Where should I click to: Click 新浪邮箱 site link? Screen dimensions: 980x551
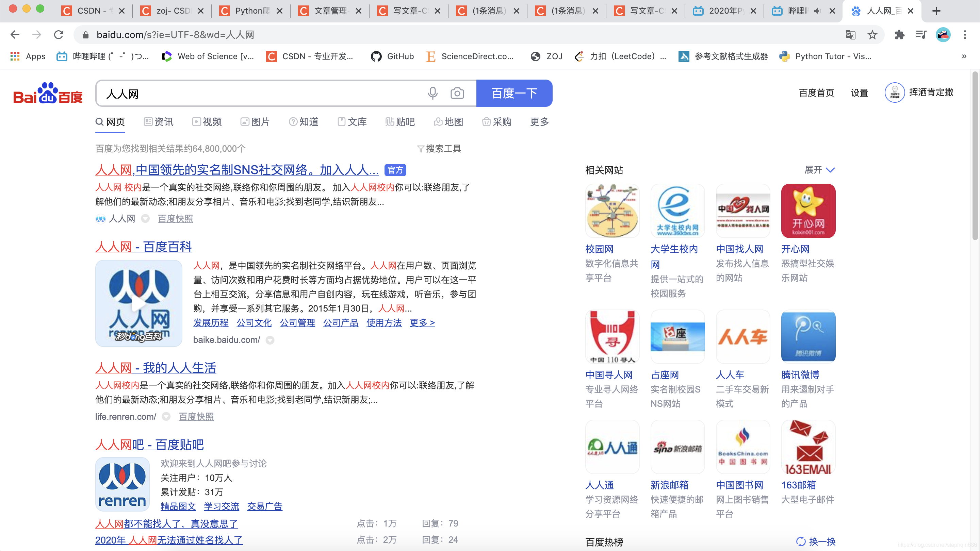point(670,485)
